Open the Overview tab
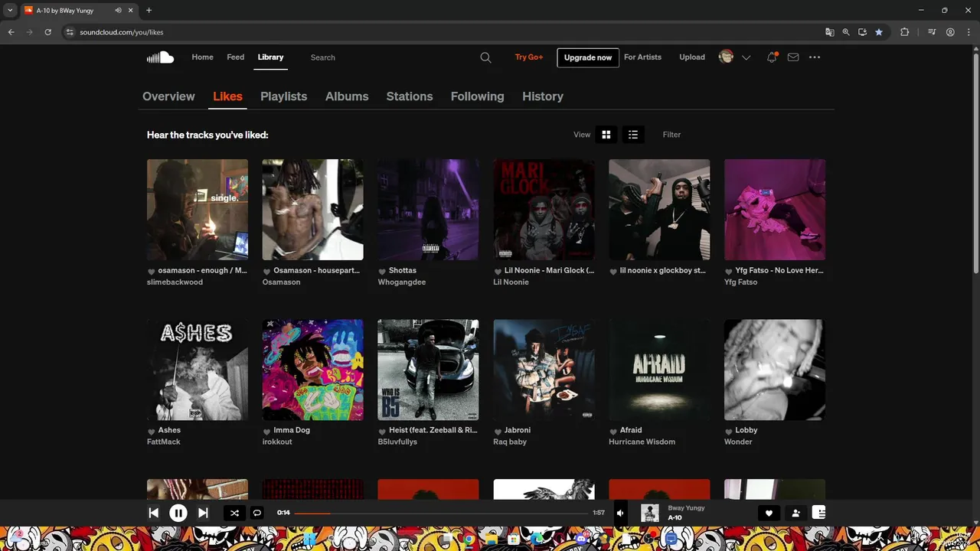 click(168, 96)
